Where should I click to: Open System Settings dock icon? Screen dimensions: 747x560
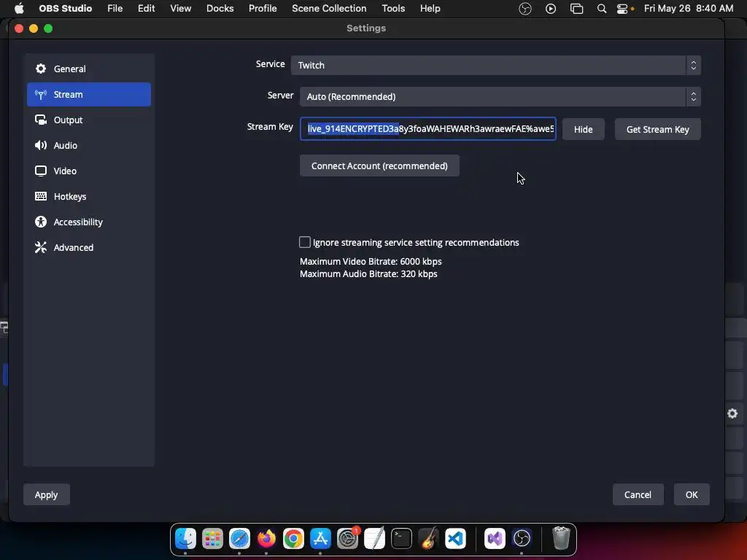[347, 539]
